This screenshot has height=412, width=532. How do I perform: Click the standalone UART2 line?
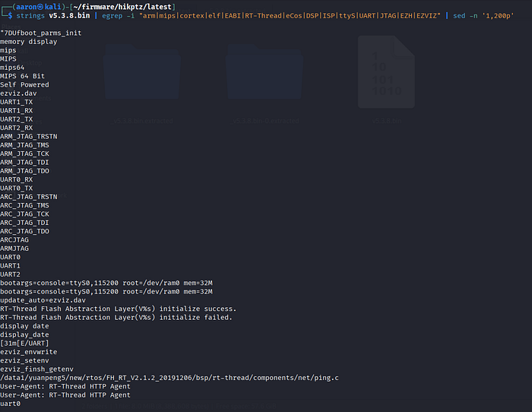pyautogui.click(x=10, y=274)
